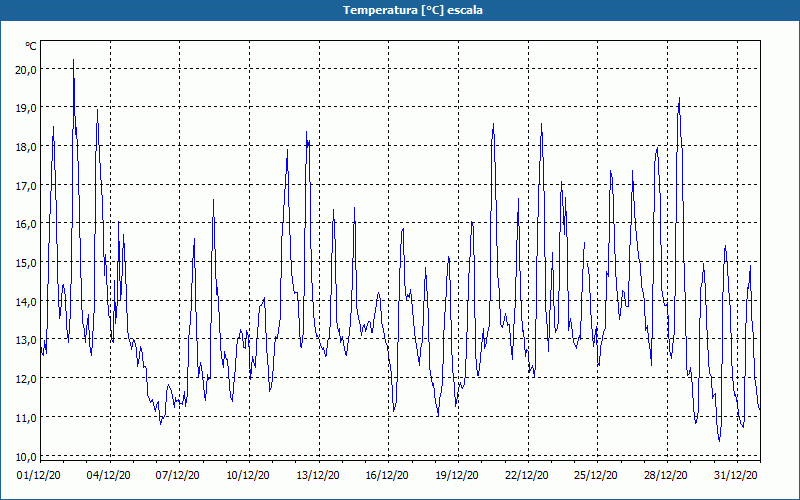This screenshot has height=500, width=800.
Task: Click the 10/12/20 date label
Action: (x=248, y=476)
